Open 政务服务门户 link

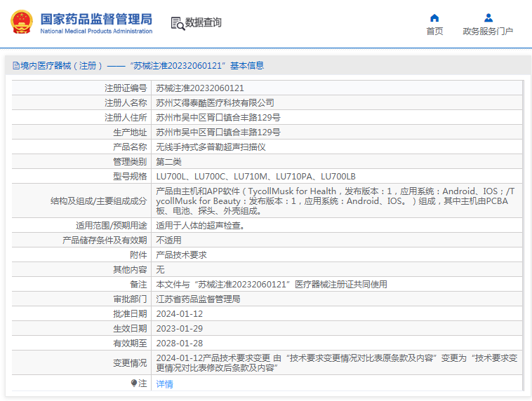coord(488,31)
